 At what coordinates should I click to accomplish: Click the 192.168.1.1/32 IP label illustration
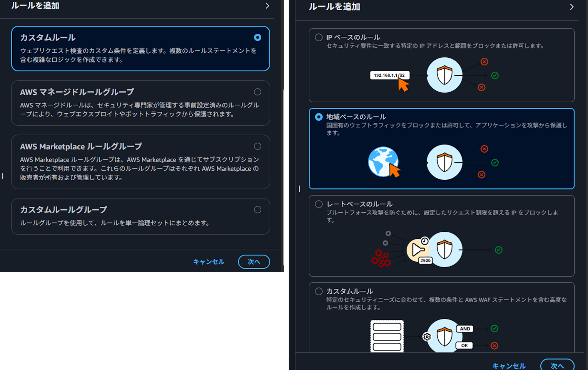pyautogui.click(x=389, y=75)
